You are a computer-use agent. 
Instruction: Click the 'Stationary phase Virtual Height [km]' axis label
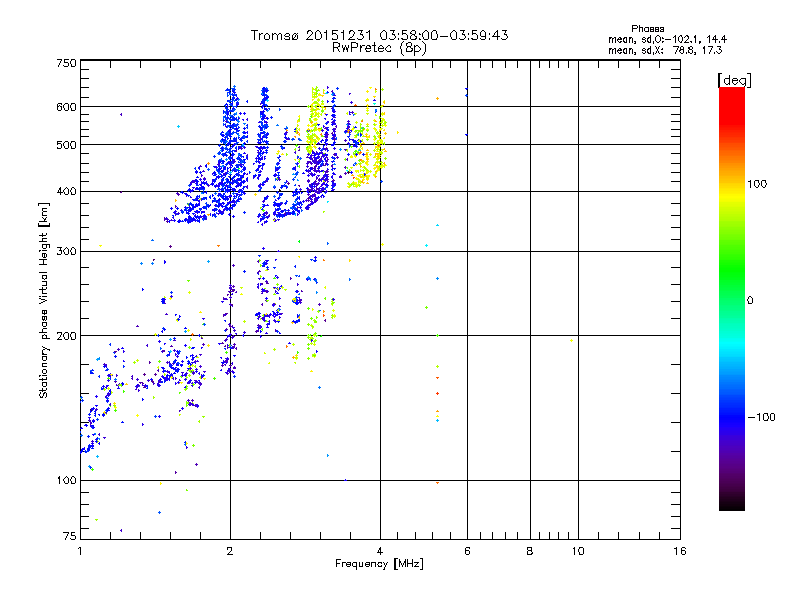pyautogui.click(x=44, y=300)
